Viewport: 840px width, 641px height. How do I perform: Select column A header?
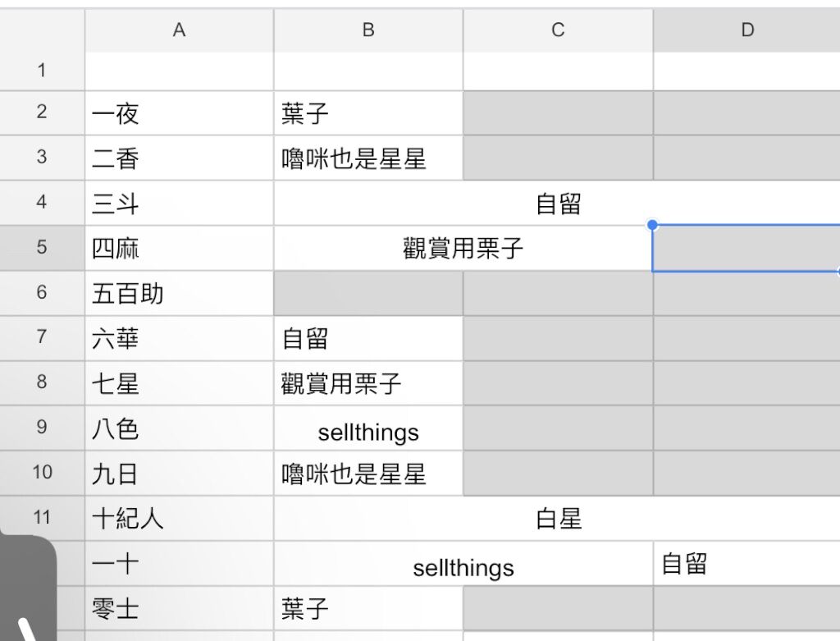tap(179, 30)
